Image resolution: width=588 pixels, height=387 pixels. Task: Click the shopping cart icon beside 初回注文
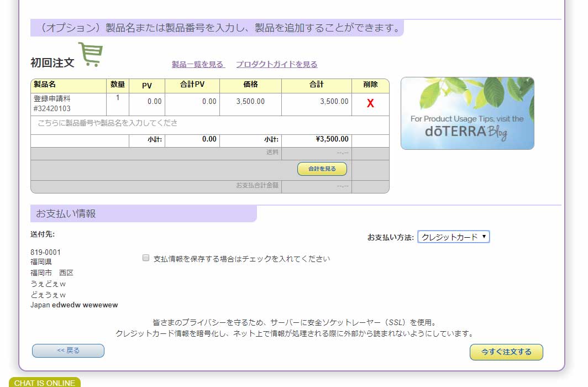click(90, 55)
